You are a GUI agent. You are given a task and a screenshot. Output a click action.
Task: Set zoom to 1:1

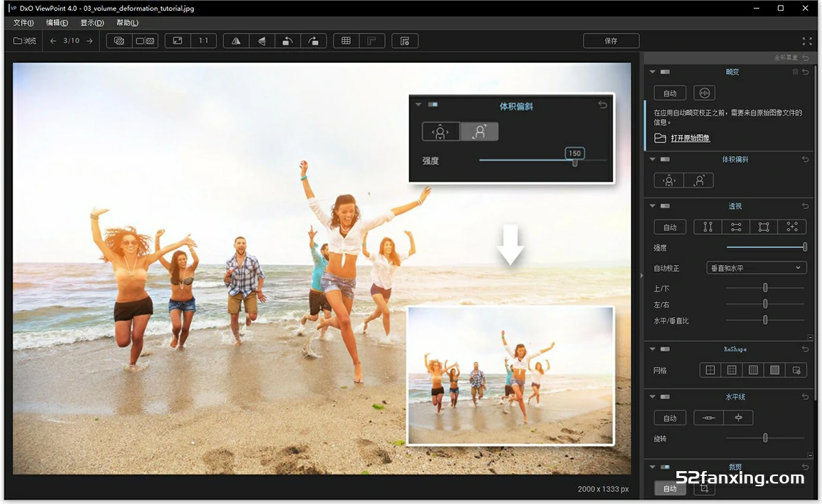203,41
